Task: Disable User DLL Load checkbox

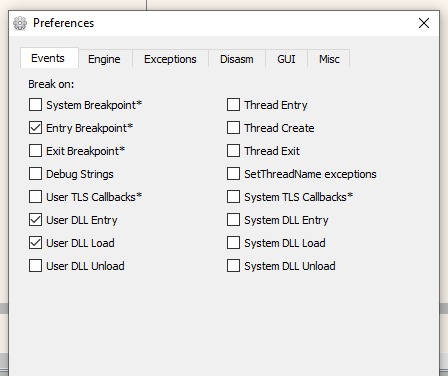Action: [35, 243]
